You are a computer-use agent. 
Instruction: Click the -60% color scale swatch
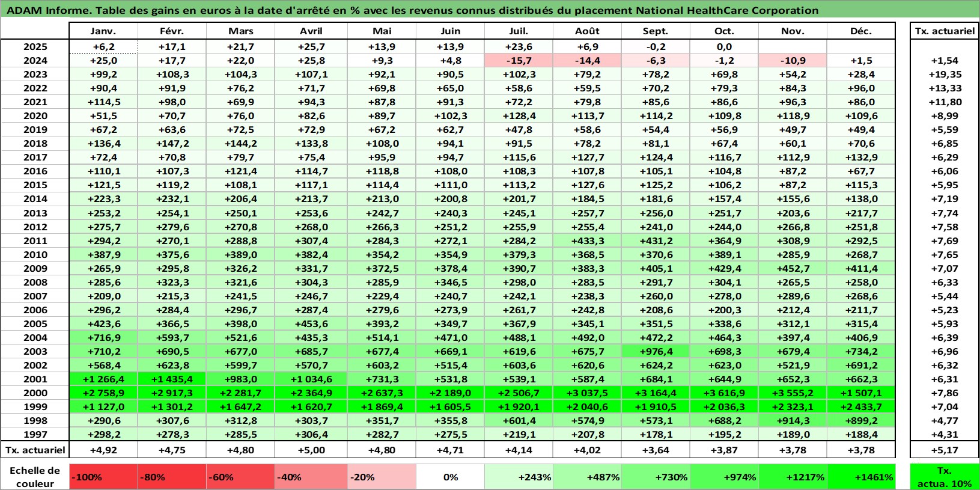(241, 477)
